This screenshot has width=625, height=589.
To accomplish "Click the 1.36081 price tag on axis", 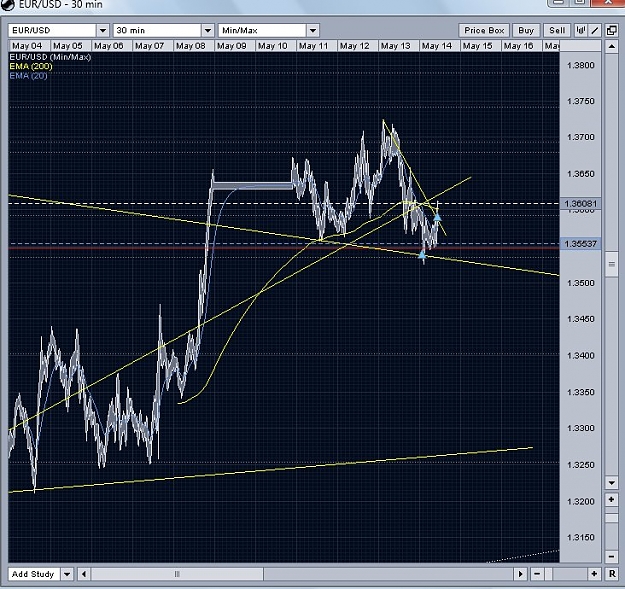I will tap(580, 204).
